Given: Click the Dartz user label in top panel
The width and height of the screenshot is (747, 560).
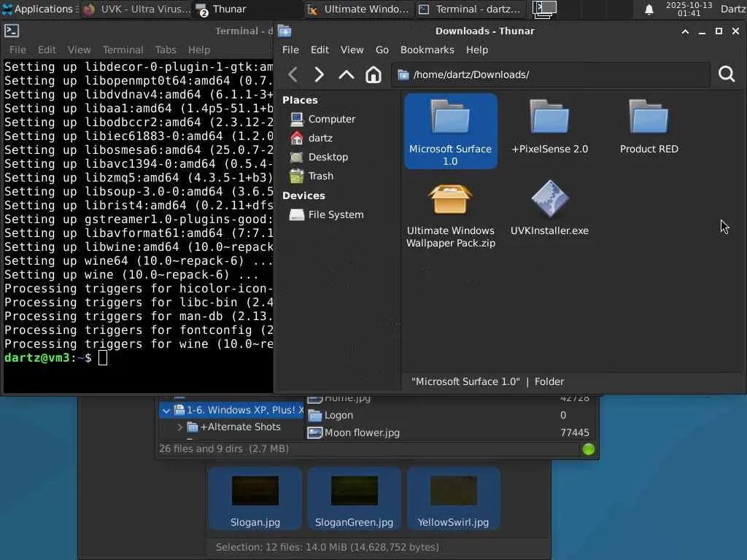Looking at the screenshot, I should click(732, 9).
